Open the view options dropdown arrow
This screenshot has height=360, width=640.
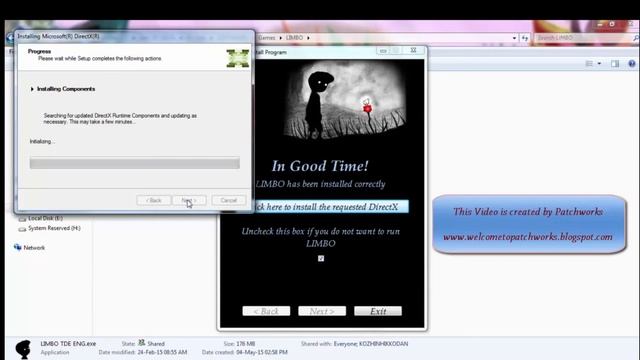[599, 64]
